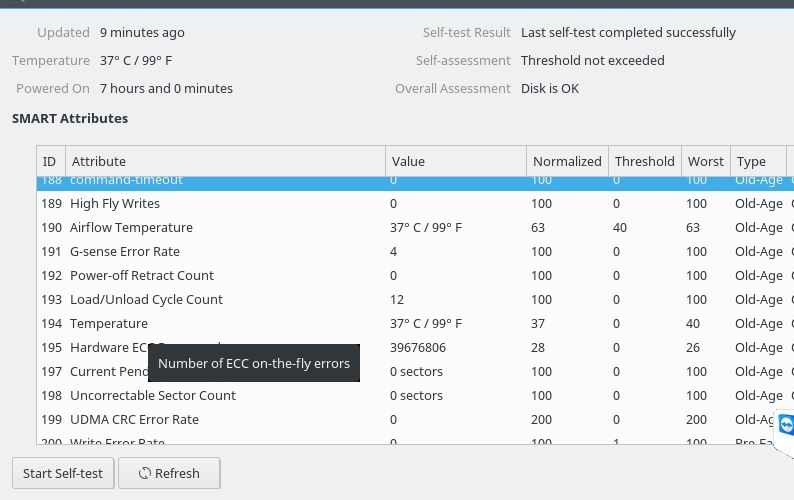Pick the Load/Unload Cycle Count row
Screen dimensions: 794x500
click(x=146, y=299)
